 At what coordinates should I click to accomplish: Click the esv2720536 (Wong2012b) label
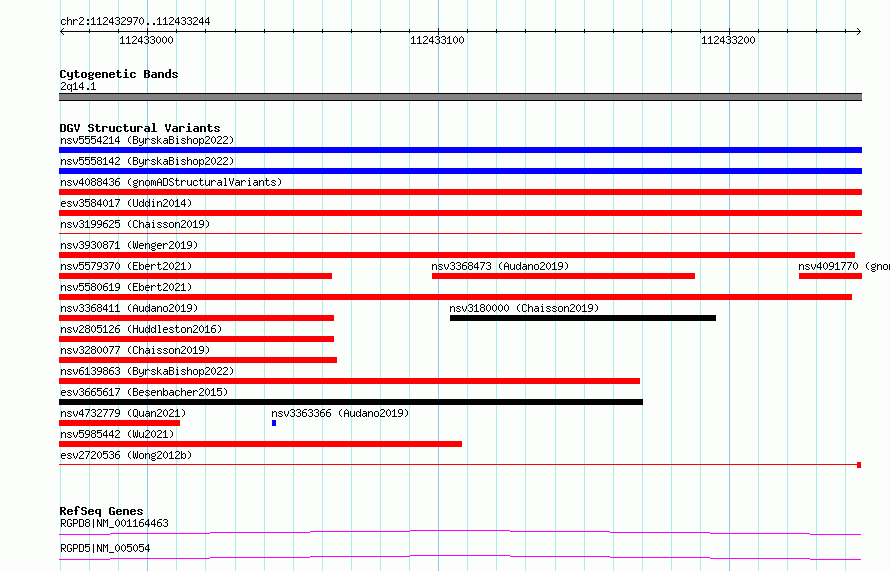click(126, 455)
